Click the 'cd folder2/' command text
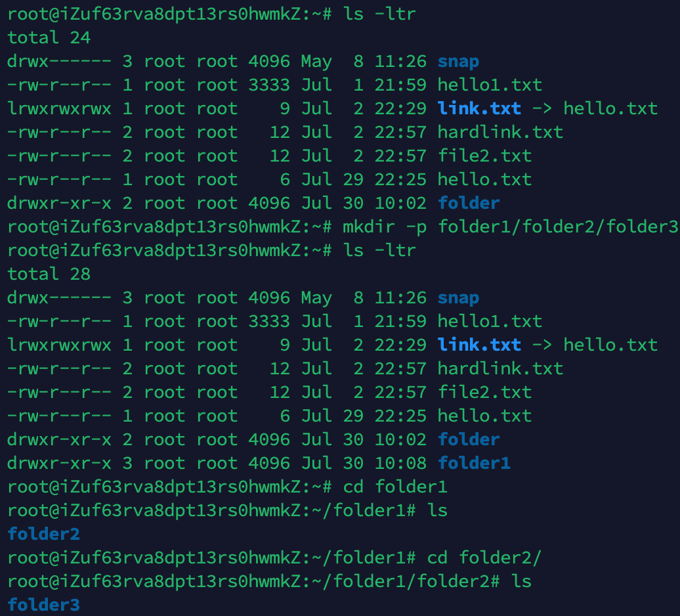 (x=484, y=558)
